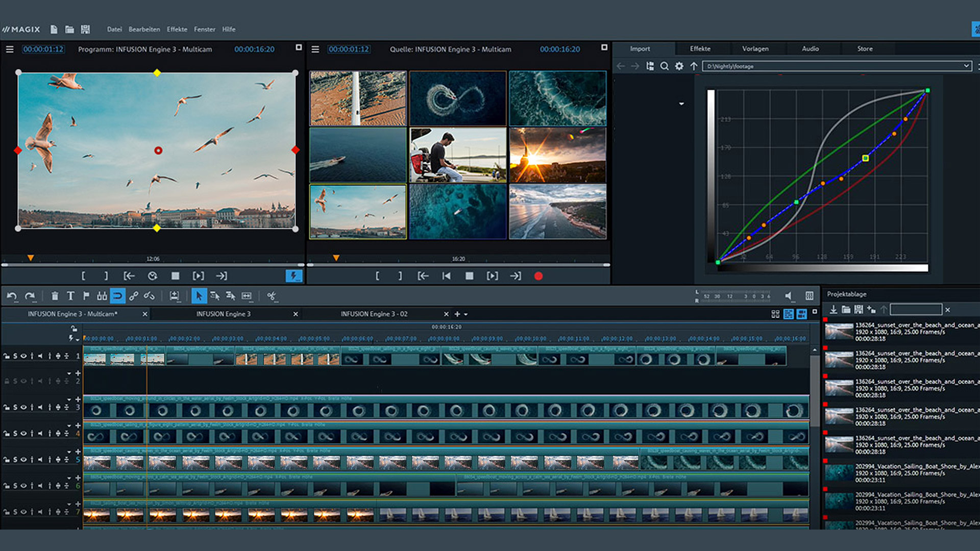Click the undo arrow icon

(x=12, y=296)
